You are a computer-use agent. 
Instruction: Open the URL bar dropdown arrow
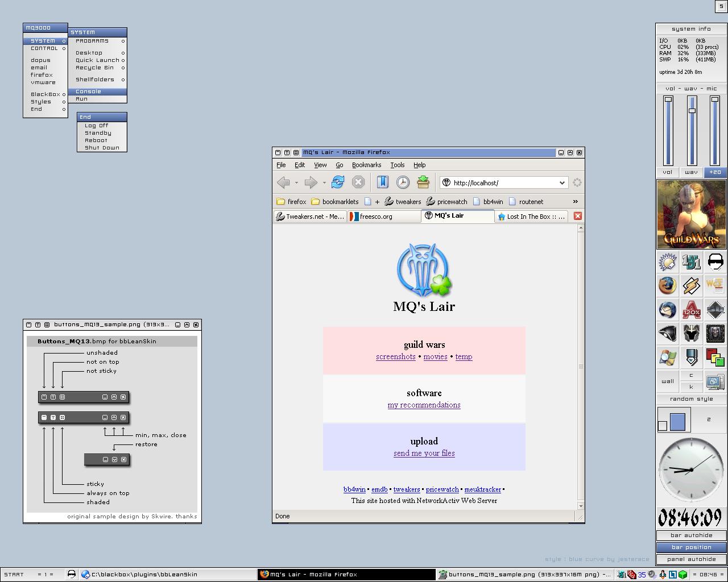pos(562,182)
